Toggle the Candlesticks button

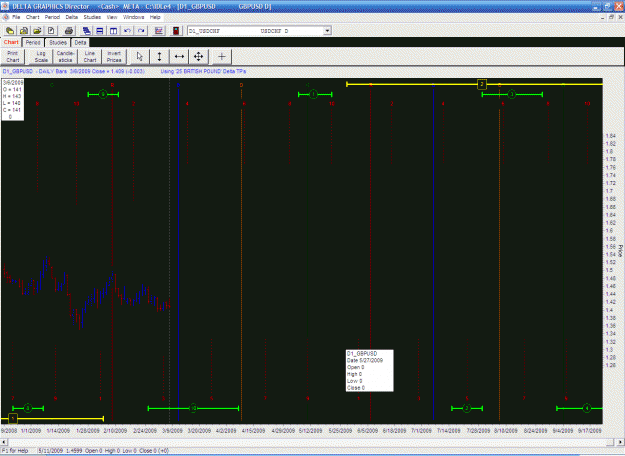tap(65, 57)
